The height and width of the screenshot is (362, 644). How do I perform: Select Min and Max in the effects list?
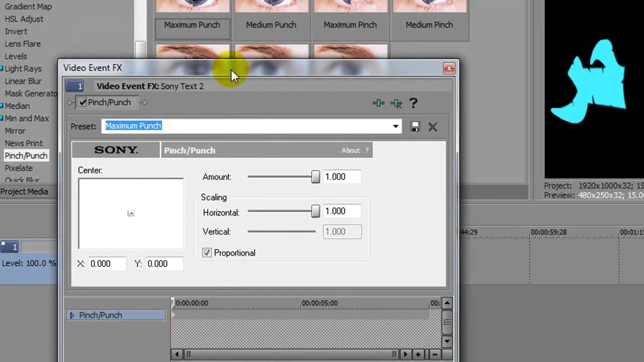(27, 119)
